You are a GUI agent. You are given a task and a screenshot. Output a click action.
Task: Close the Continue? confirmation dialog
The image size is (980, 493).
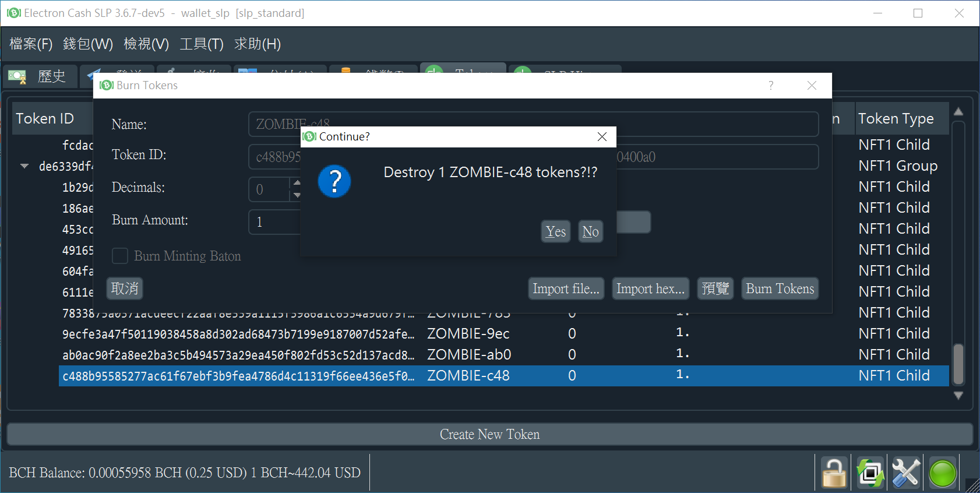coord(602,136)
